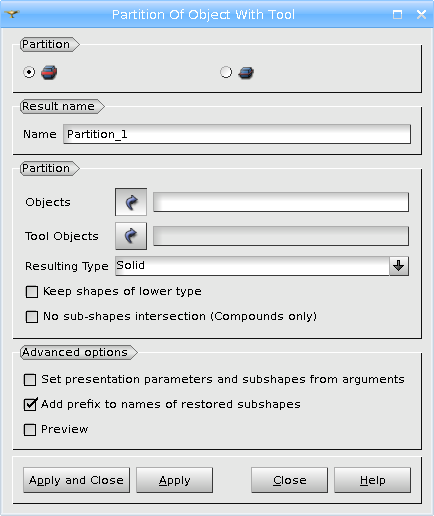Maximize the Partition dialog window
434x516 pixels.
point(397,14)
